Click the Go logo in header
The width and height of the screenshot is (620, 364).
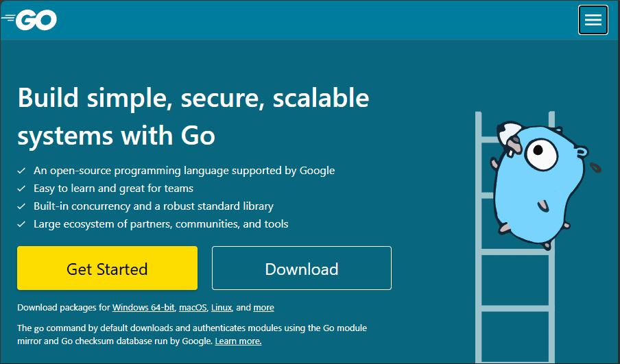[x=29, y=20]
